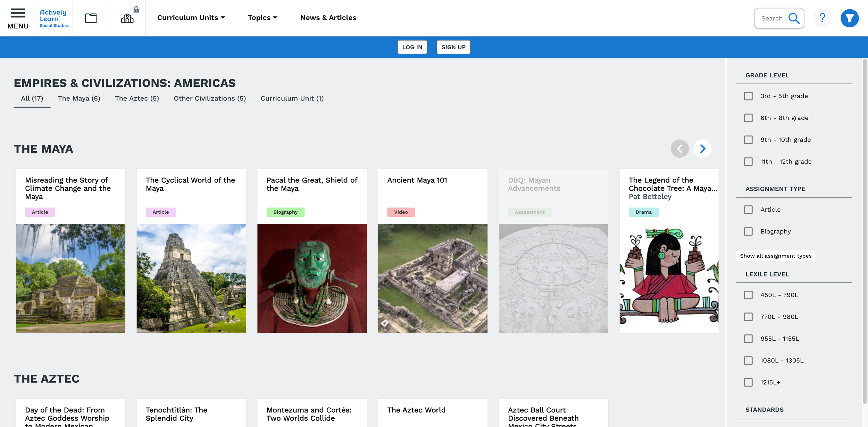
Task: Open Ancient Maya 101 video title
Action: coord(417,180)
